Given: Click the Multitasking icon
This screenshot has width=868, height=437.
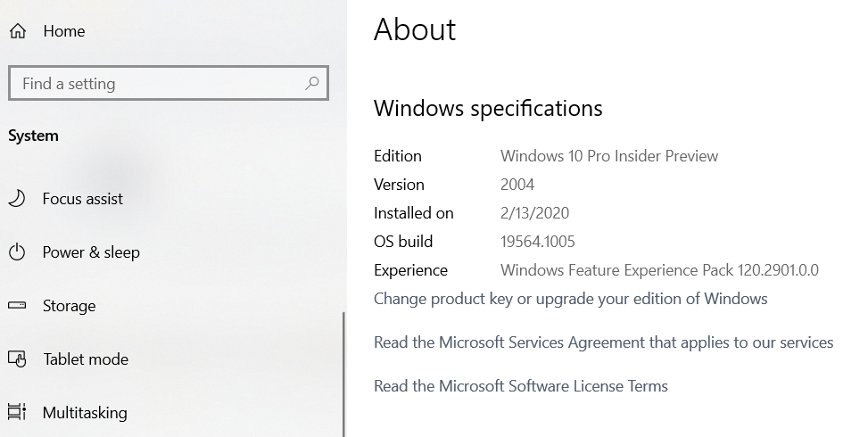Looking at the screenshot, I should pos(17,412).
